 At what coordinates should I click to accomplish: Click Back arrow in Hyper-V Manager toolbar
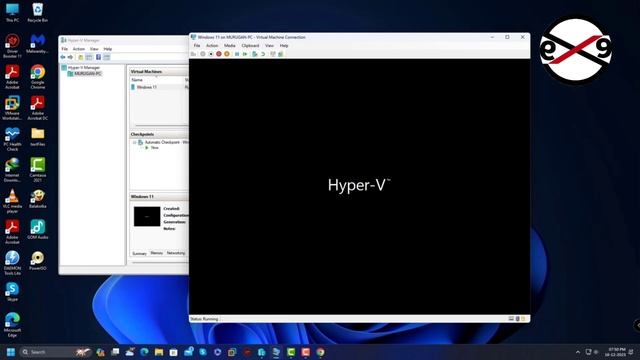tap(63, 57)
